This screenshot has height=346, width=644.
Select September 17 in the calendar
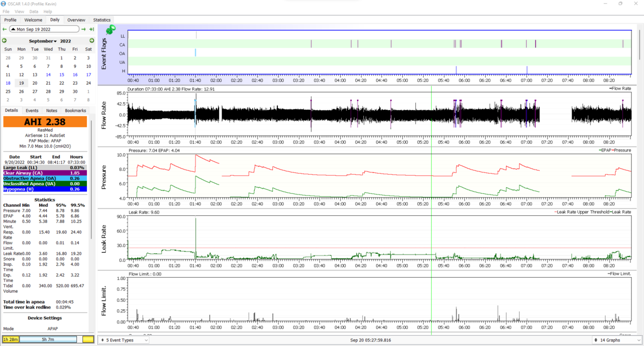pyautogui.click(x=88, y=75)
